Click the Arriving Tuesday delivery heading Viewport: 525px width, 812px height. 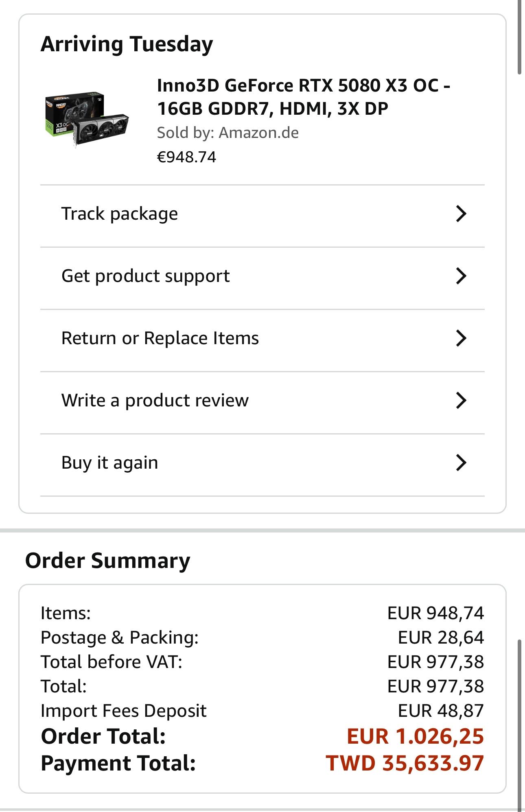(x=127, y=44)
